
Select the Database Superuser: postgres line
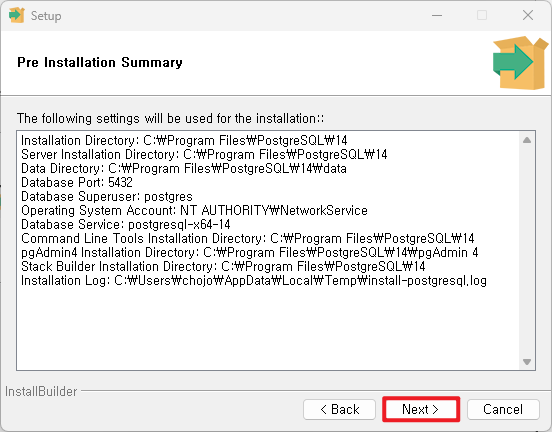(x=107, y=196)
